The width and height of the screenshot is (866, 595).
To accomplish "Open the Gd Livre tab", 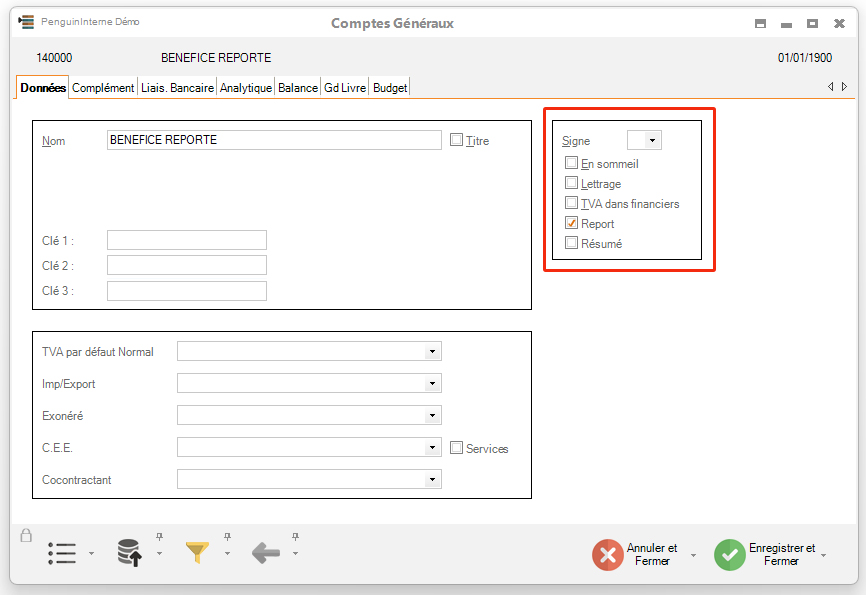I will click(x=344, y=88).
